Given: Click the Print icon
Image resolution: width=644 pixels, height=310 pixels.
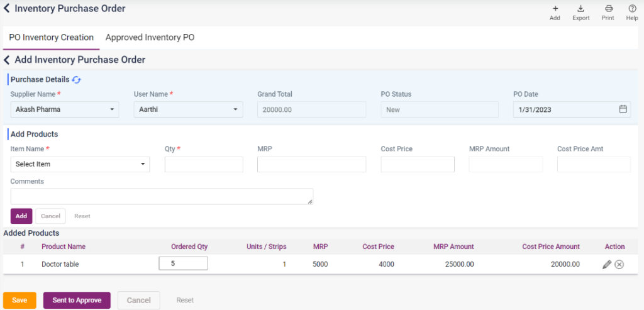Looking at the screenshot, I should click(608, 9).
